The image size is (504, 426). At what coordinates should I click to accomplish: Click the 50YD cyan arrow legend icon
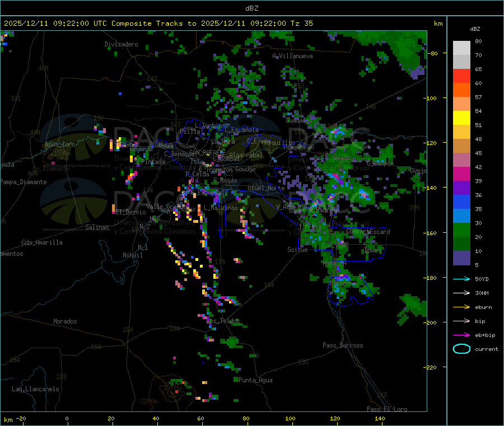tap(461, 279)
